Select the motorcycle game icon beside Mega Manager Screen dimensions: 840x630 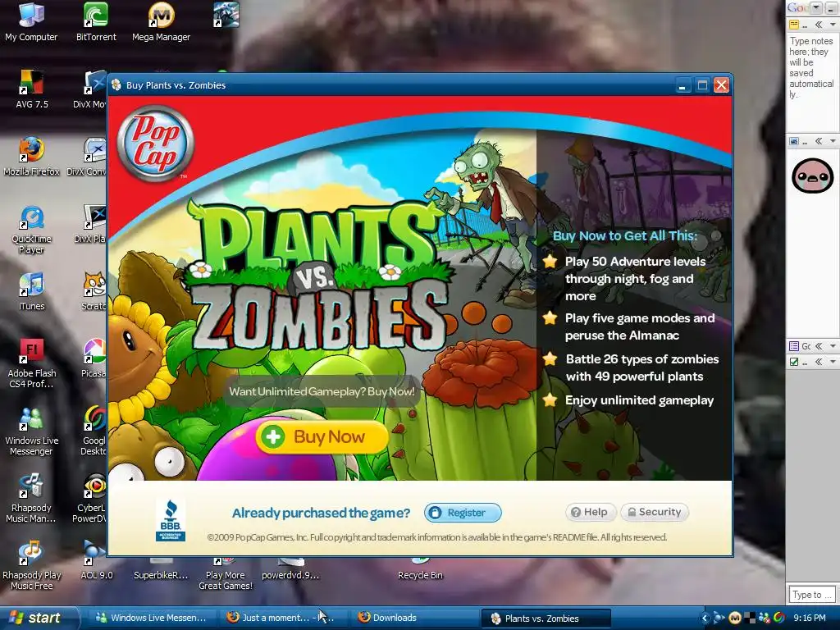point(226,15)
